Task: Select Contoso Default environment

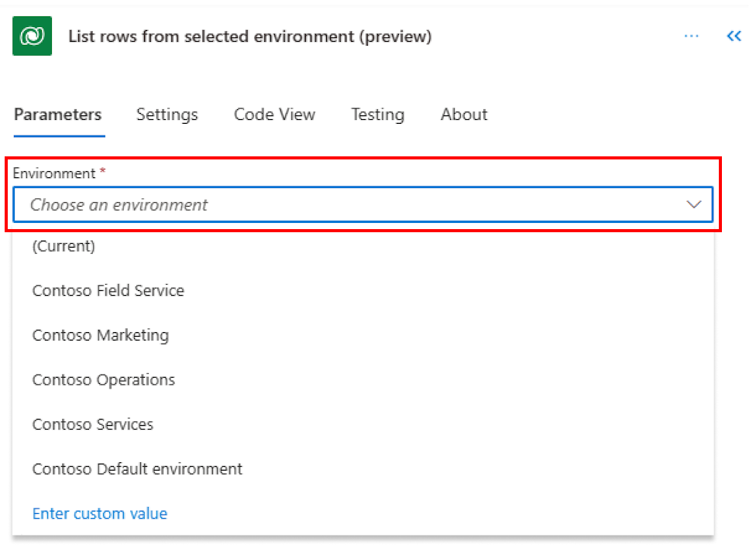Action: (x=137, y=469)
